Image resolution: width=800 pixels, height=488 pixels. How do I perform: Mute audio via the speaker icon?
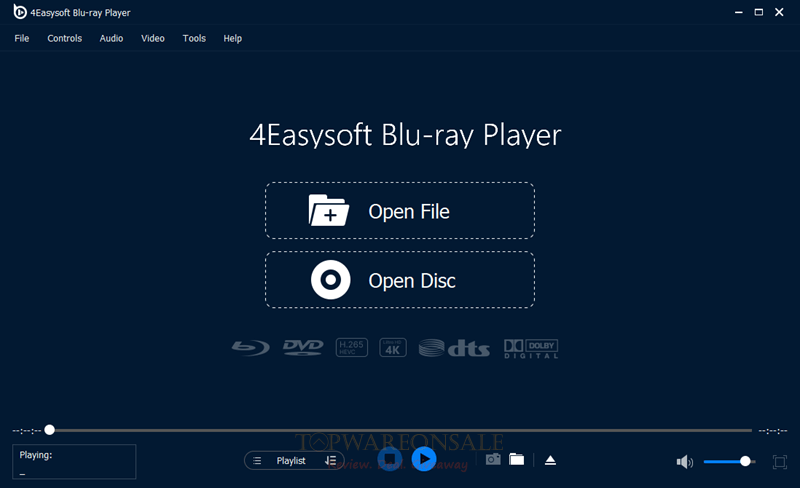685,462
